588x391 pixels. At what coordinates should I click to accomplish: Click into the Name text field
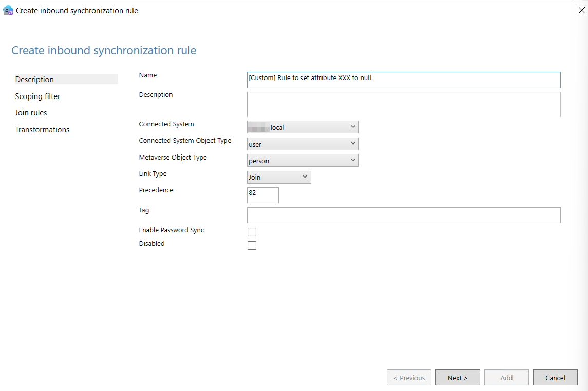(403, 80)
